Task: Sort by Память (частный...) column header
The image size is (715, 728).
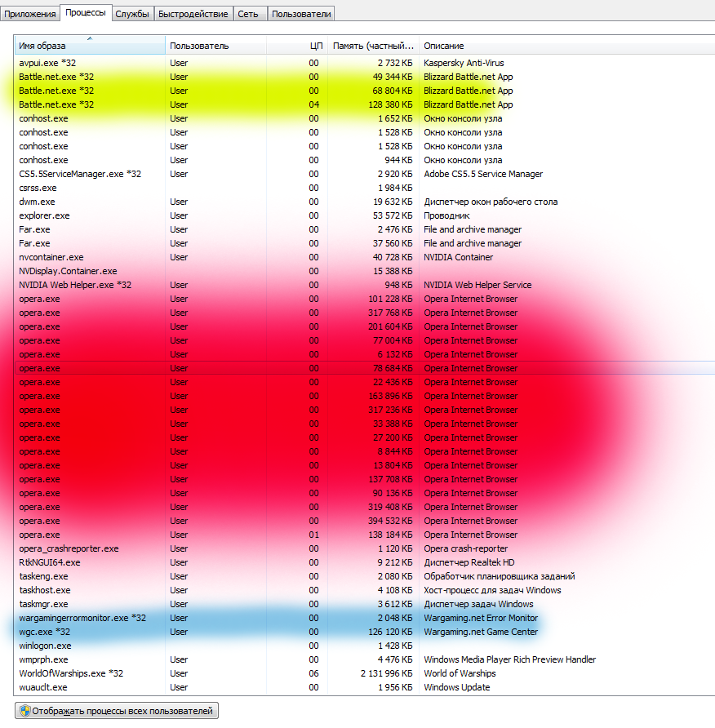Action: [x=373, y=46]
